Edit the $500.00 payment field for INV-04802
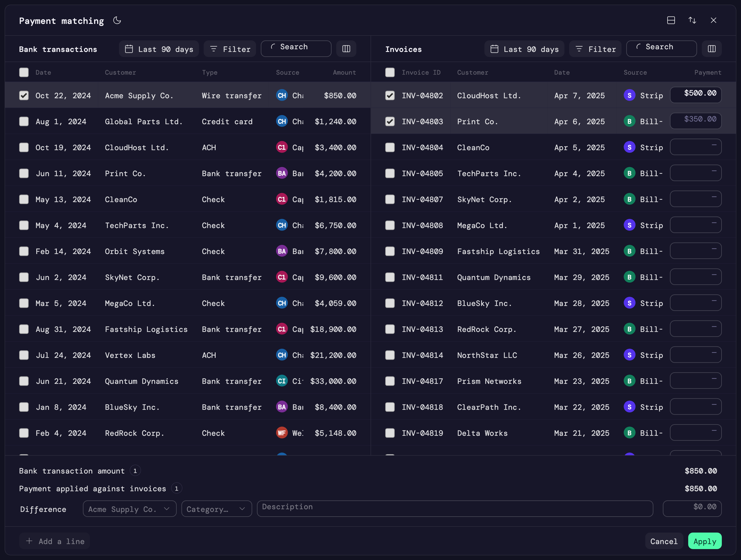741x560 pixels. pos(696,95)
